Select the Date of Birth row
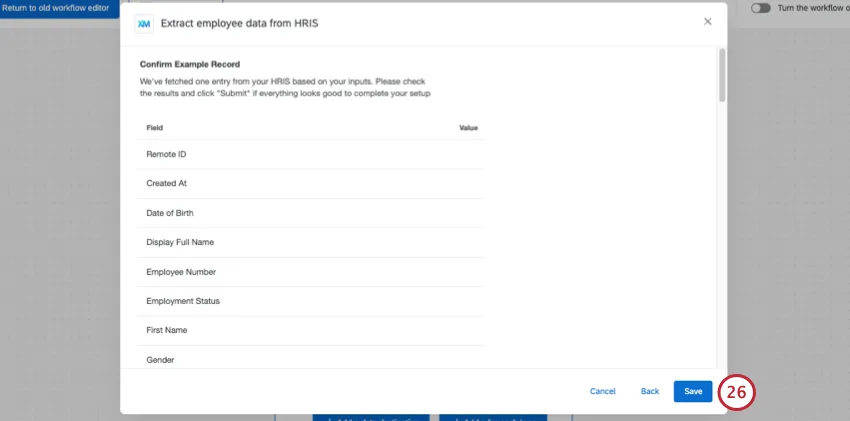 [x=310, y=213]
